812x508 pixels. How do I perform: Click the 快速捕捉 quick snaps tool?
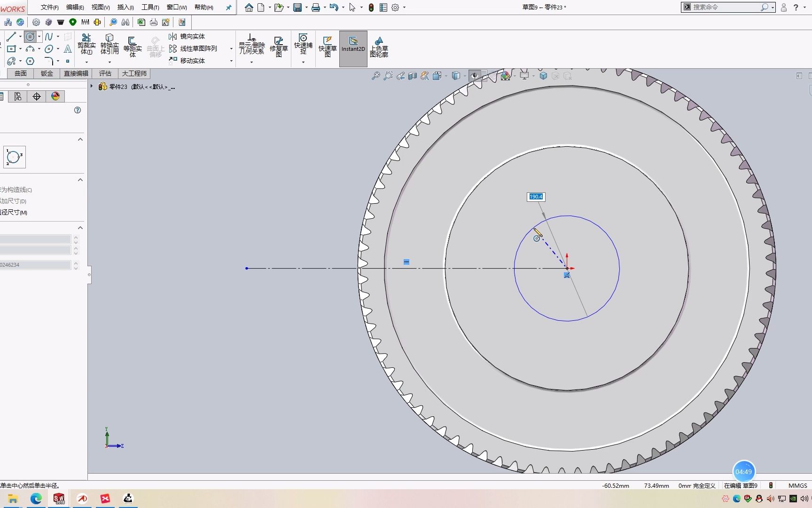(303, 44)
